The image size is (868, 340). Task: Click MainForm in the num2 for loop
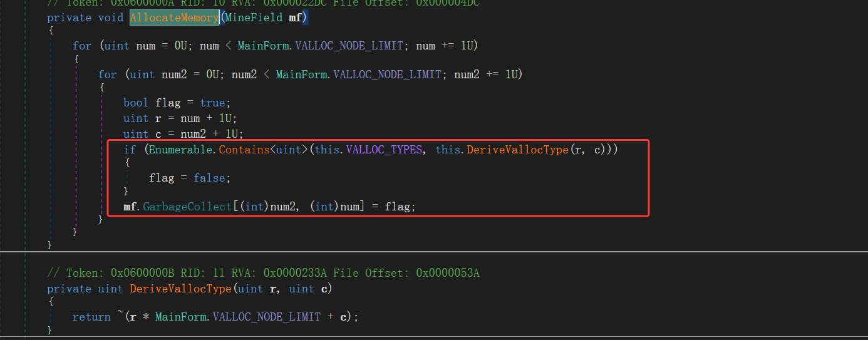click(x=301, y=75)
